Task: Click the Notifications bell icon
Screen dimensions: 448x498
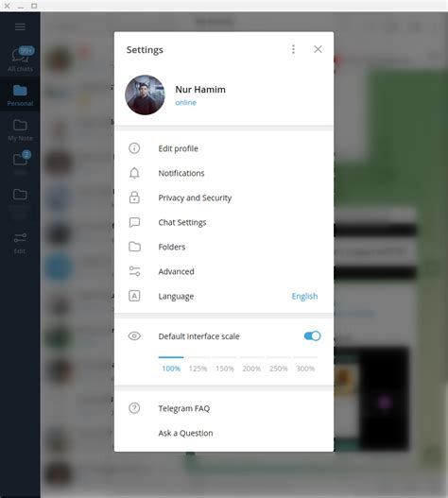Action: pyautogui.click(x=134, y=173)
